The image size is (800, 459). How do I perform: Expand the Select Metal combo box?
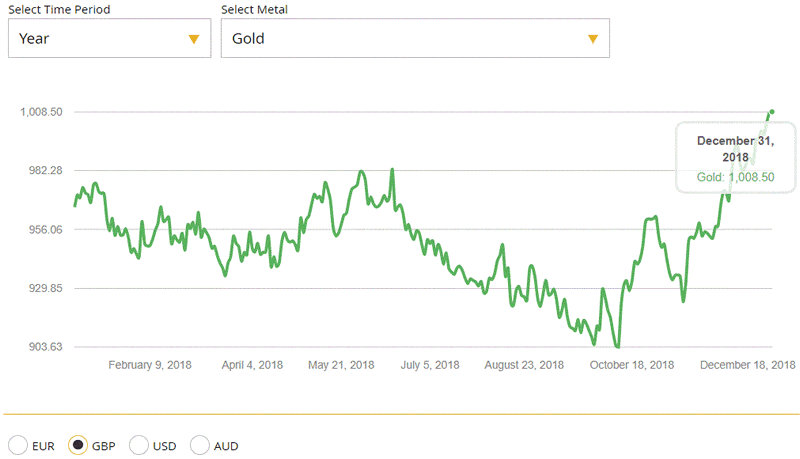click(414, 39)
